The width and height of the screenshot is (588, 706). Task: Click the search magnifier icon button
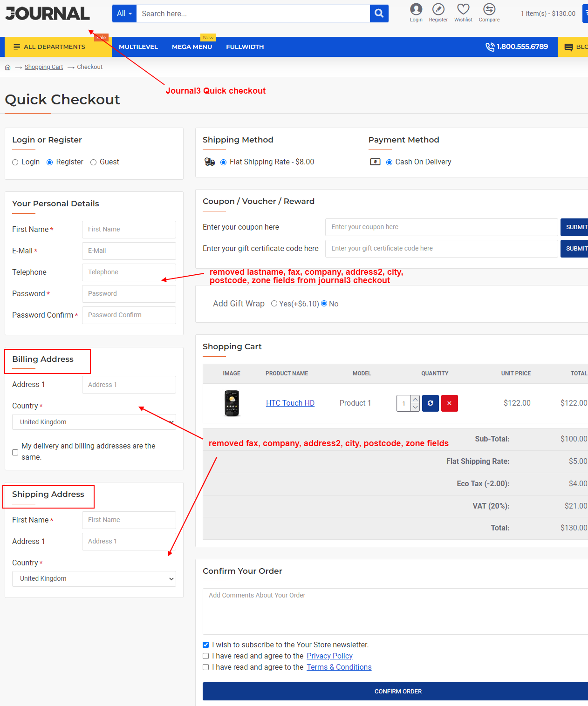(x=379, y=14)
